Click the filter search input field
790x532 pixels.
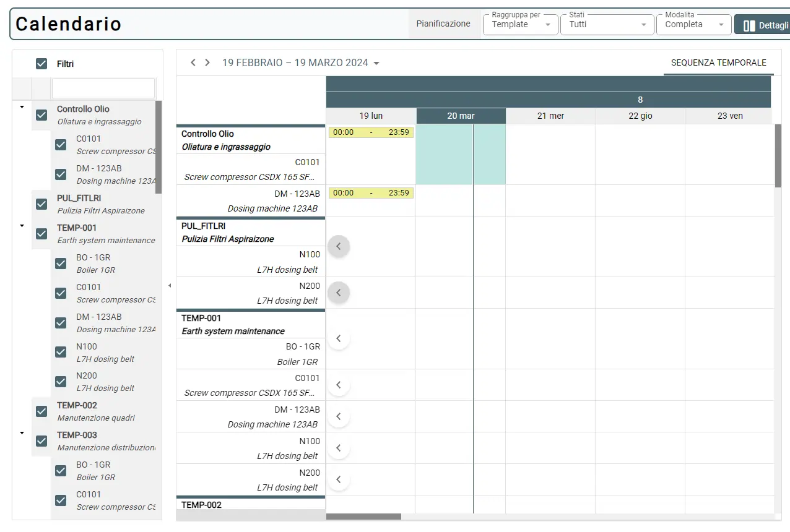point(103,88)
